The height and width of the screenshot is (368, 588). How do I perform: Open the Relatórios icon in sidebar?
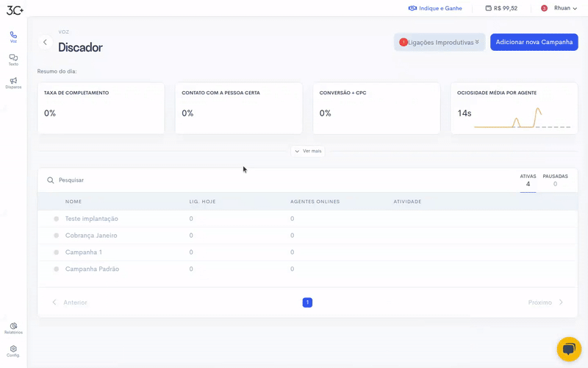point(13,328)
